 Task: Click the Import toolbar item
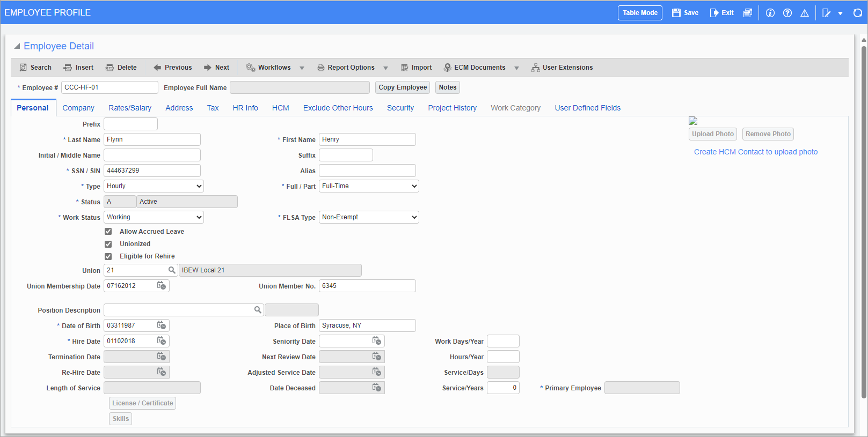416,68
